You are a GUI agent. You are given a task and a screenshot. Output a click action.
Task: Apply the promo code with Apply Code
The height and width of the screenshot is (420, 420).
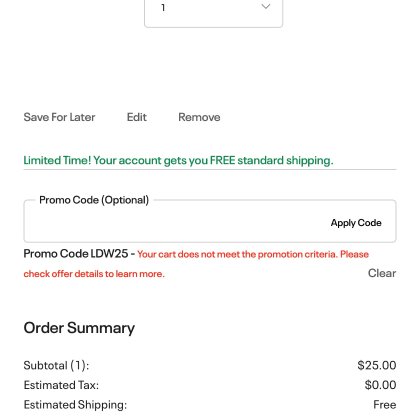click(x=356, y=223)
